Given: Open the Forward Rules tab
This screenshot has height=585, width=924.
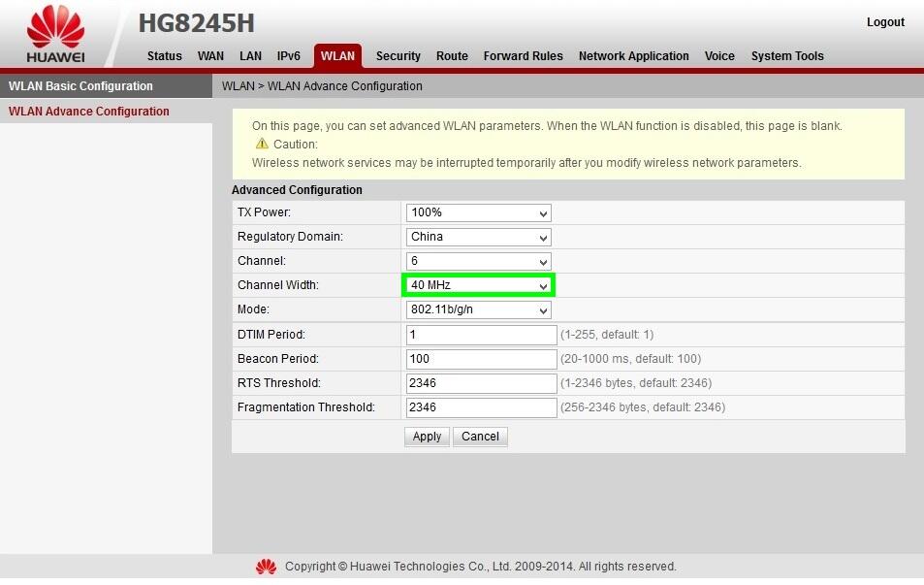Looking at the screenshot, I should pos(523,56).
